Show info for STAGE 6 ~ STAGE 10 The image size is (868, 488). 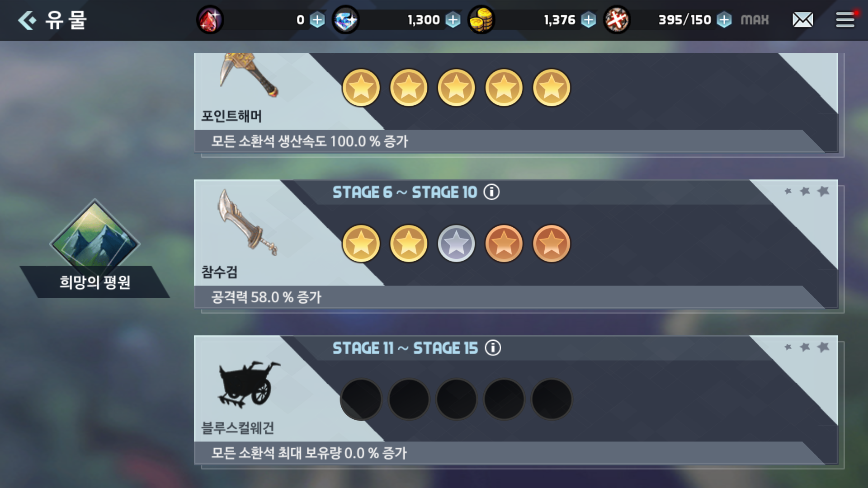(491, 192)
